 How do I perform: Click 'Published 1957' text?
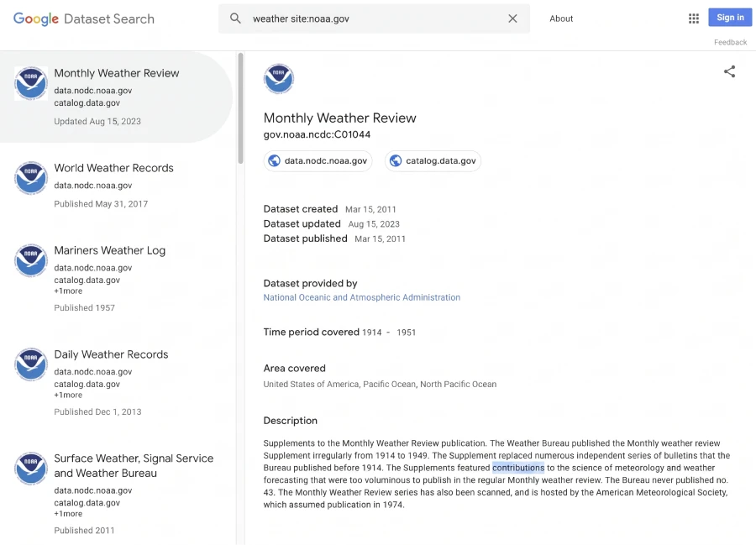pos(84,307)
